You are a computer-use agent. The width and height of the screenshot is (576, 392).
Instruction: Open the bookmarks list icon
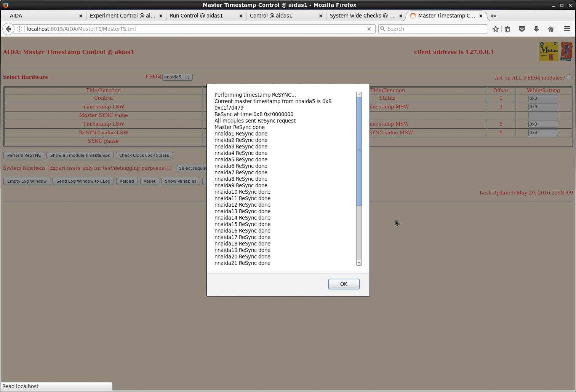pyautogui.click(x=507, y=29)
